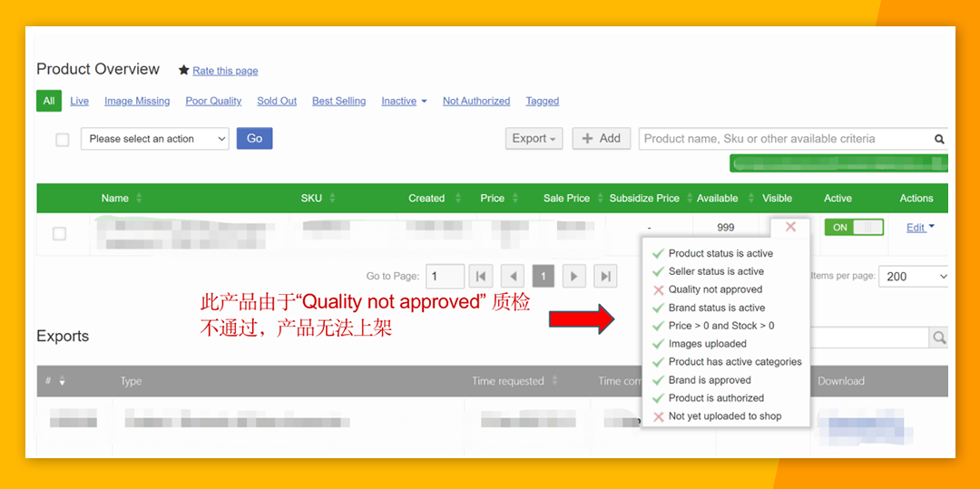Screen dimensions: 980x489
Task: Toggle the Active ON switch off
Action: (x=853, y=227)
